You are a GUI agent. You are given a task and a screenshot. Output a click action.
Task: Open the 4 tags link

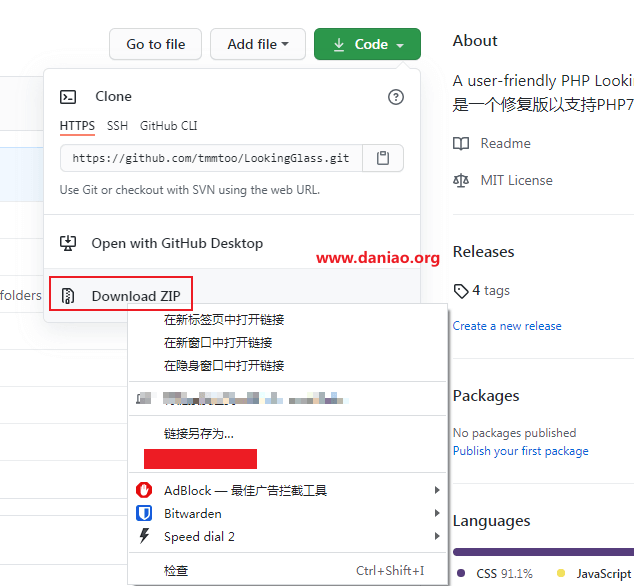490,290
